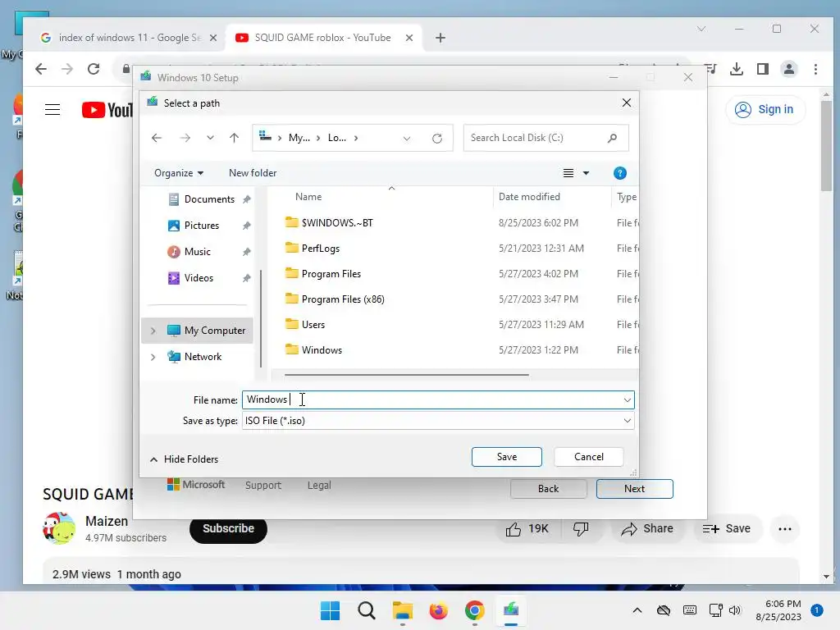This screenshot has height=630, width=840.
Task: Expand the Network tree node
Action: [x=153, y=357]
